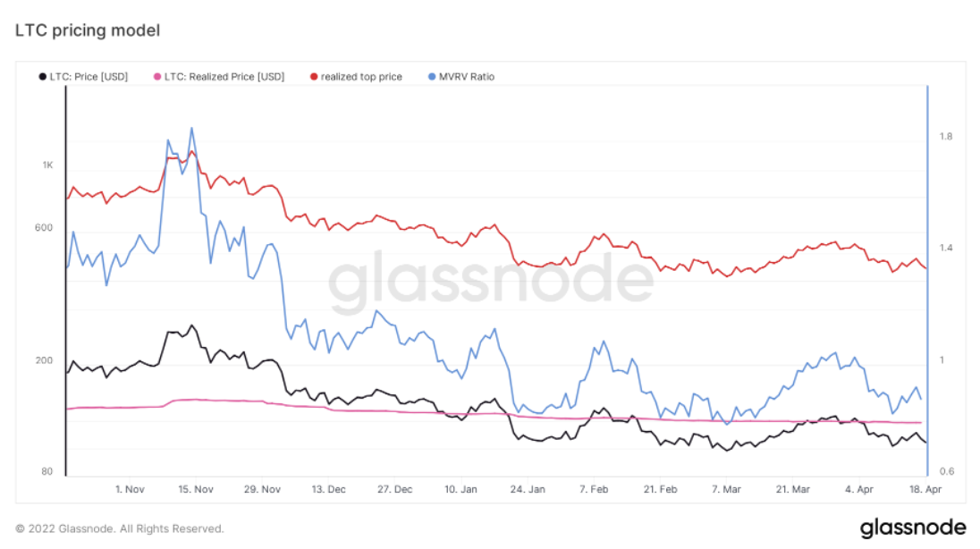Viewport: 980px width, 549px height.
Task: Click the pink Realized Price legend dot
Action: [158, 77]
